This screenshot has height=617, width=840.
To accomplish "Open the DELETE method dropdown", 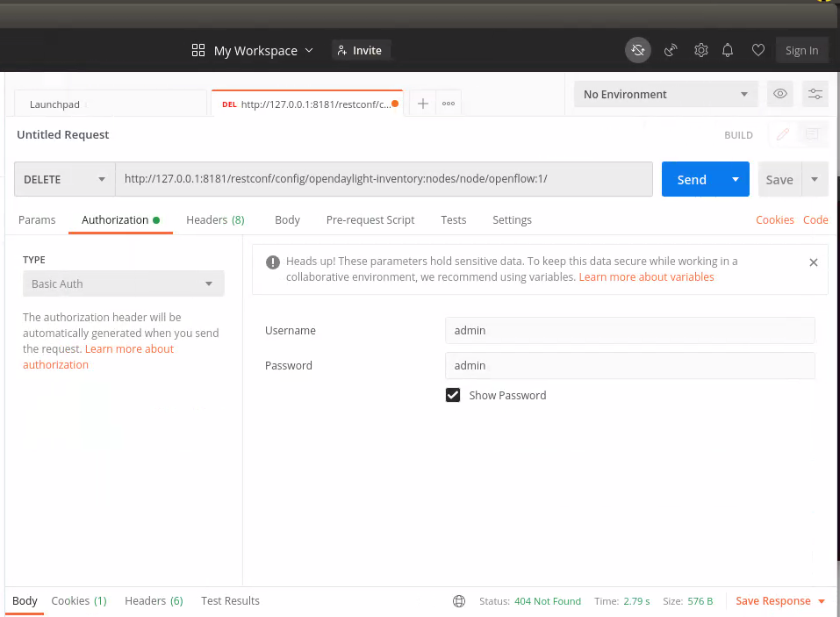I will [65, 179].
